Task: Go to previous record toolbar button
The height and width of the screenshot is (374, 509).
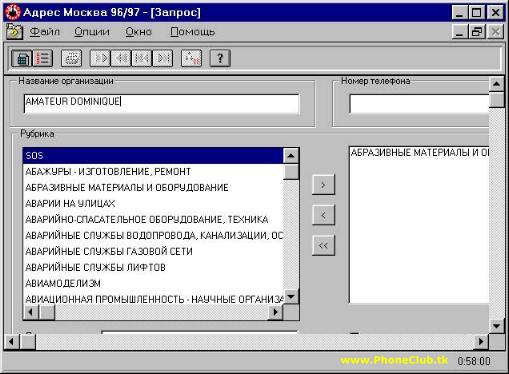Action: pyautogui.click(x=121, y=59)
